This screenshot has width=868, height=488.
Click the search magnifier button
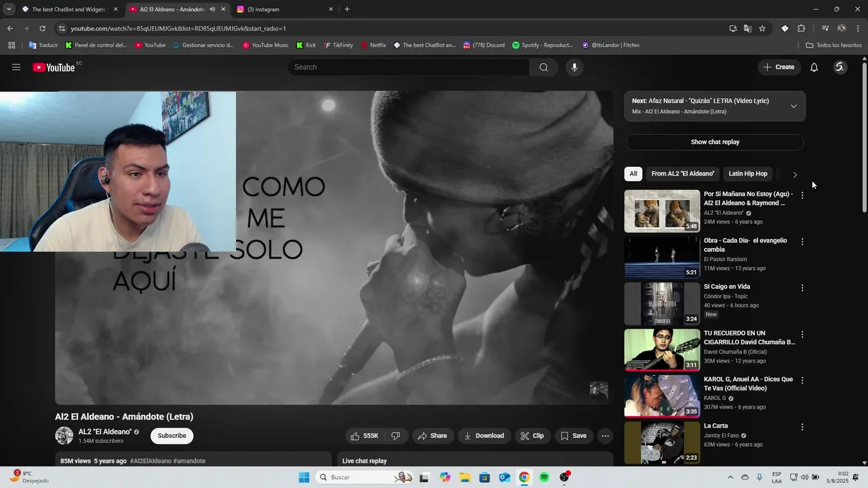(x=544, y=67)
